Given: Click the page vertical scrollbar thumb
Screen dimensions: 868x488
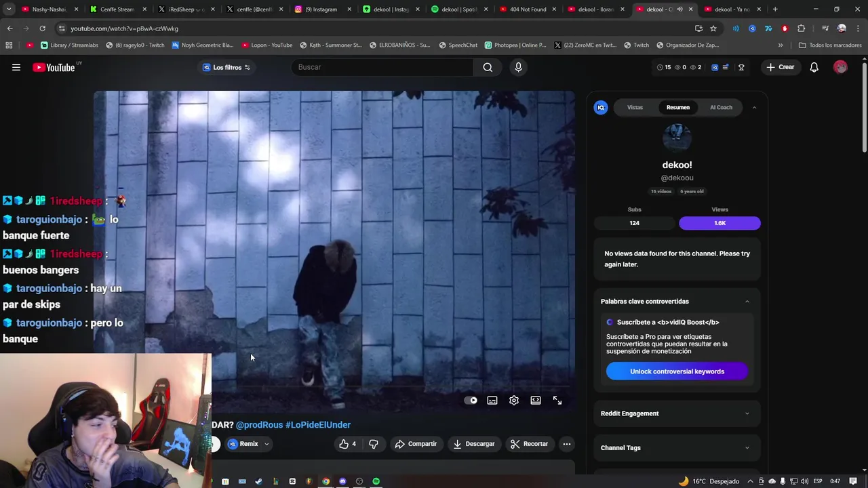Looking at the screenshot, I should point(864,107).
